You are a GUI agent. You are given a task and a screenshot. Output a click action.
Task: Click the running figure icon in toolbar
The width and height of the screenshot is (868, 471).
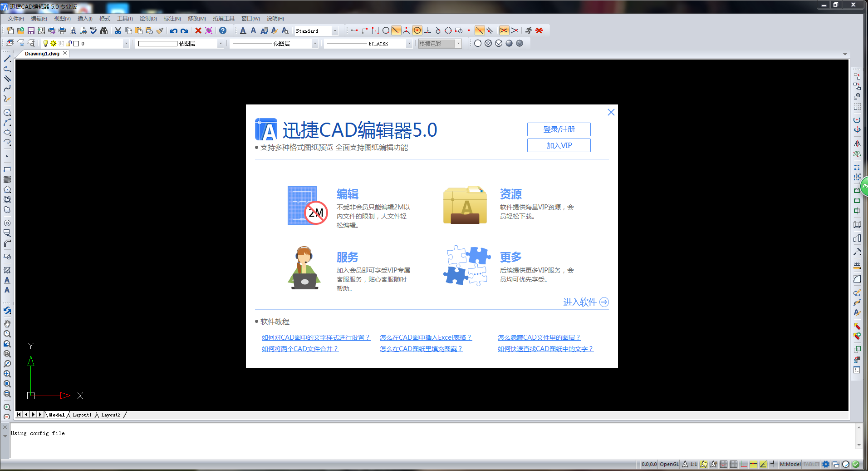pos(529,30)
